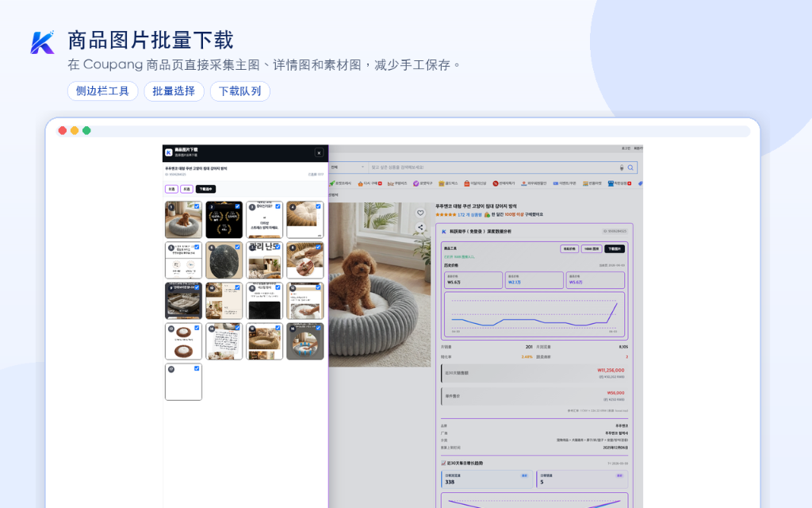This screenshot has width=812, height=508.
Task: Open the blue coupon events category link
Action: tap(565, 183)
